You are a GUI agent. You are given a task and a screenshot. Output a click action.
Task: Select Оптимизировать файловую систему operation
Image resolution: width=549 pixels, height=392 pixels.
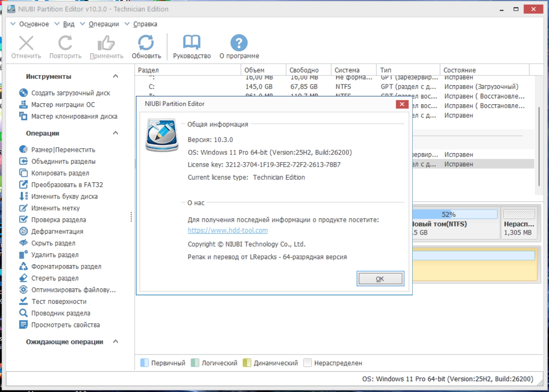(68, 290)
